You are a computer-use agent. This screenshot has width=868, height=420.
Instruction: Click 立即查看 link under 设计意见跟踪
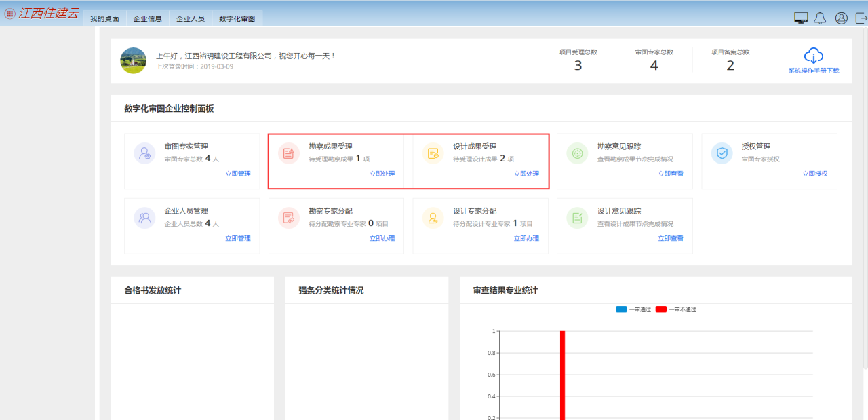point(671,238)
